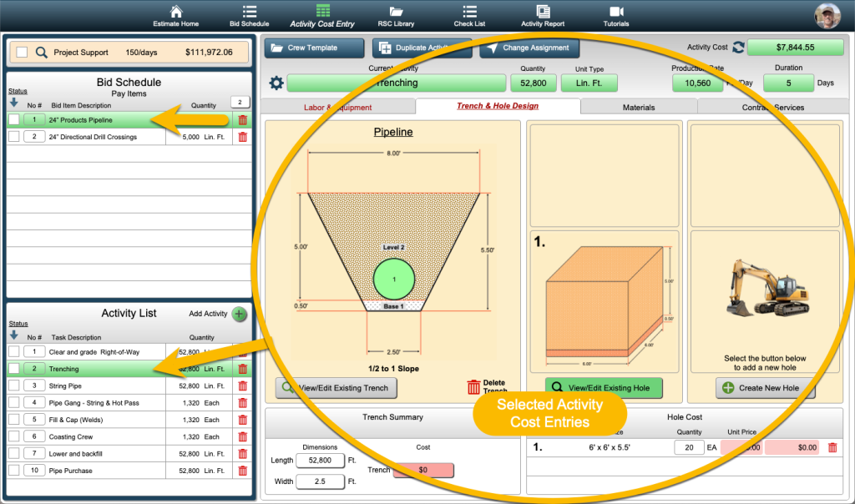Check the Fill & Cap status checkbox

[x=14, y=420]
